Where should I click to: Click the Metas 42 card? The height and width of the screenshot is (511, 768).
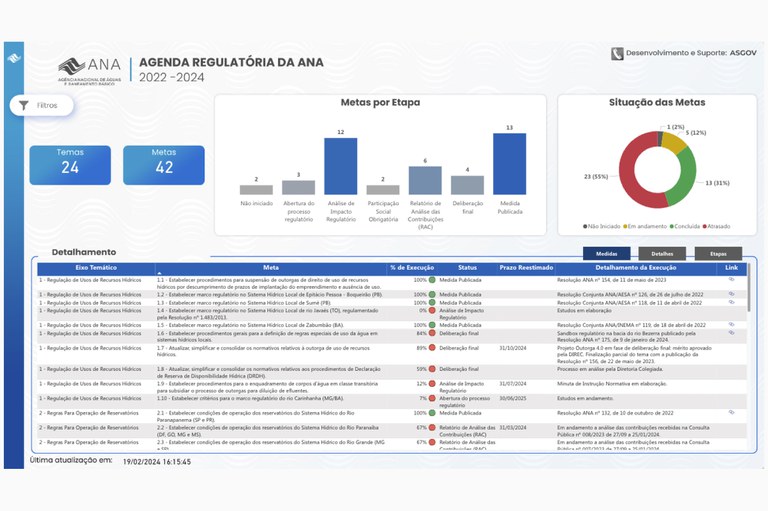point(164,164)
